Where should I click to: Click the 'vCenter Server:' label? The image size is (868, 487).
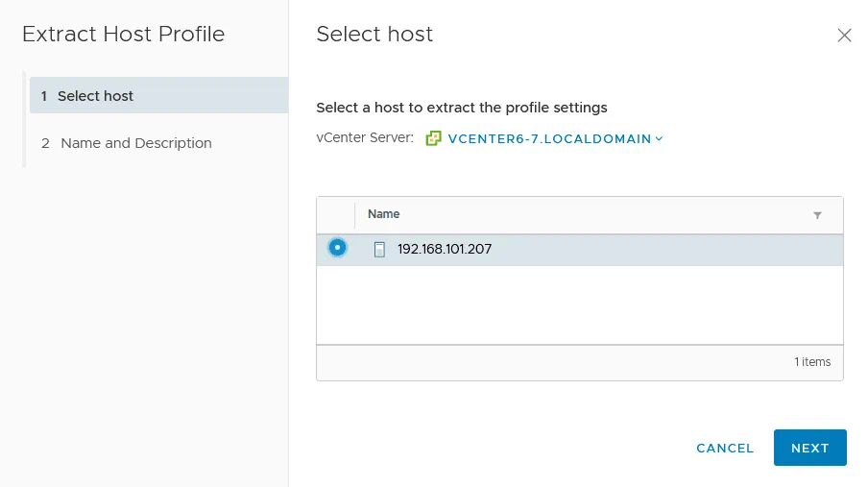365,138
